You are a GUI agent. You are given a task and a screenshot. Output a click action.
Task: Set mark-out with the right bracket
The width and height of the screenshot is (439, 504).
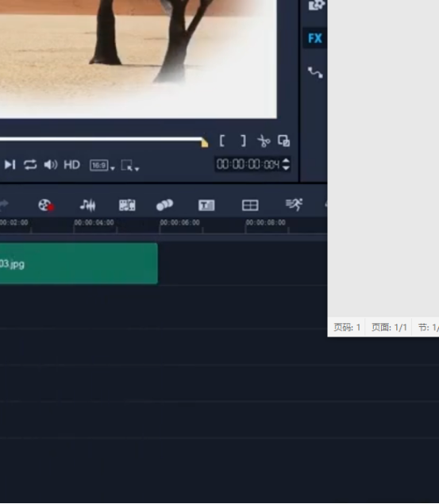pyautogui.click(x=243, y=140)
